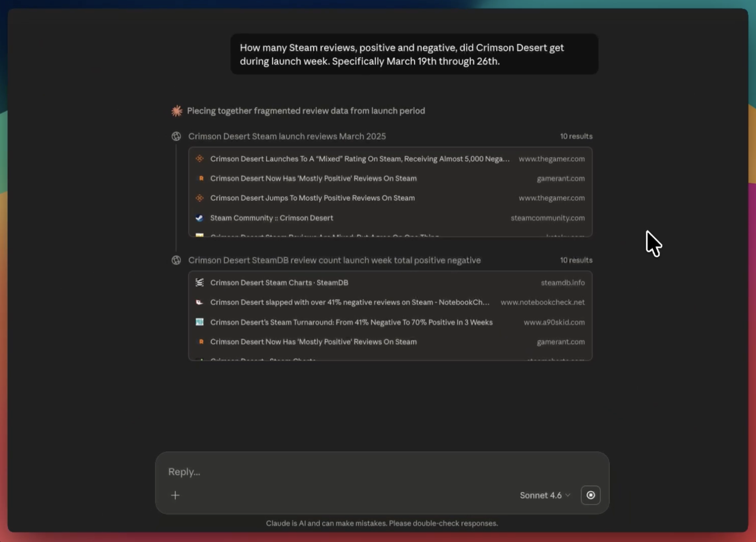Open Crimson Desert Launches To A Mixed Rating link
756x542 pixels.
390,159
